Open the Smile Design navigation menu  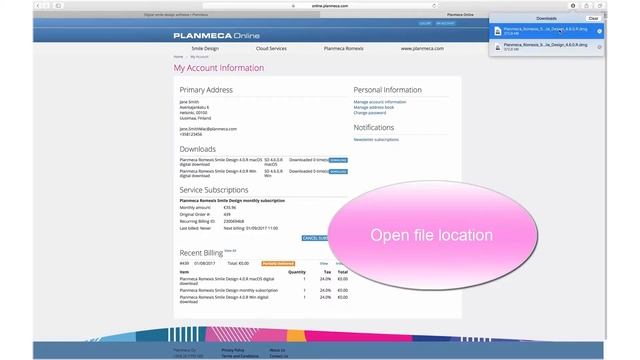tap(205, 48)
